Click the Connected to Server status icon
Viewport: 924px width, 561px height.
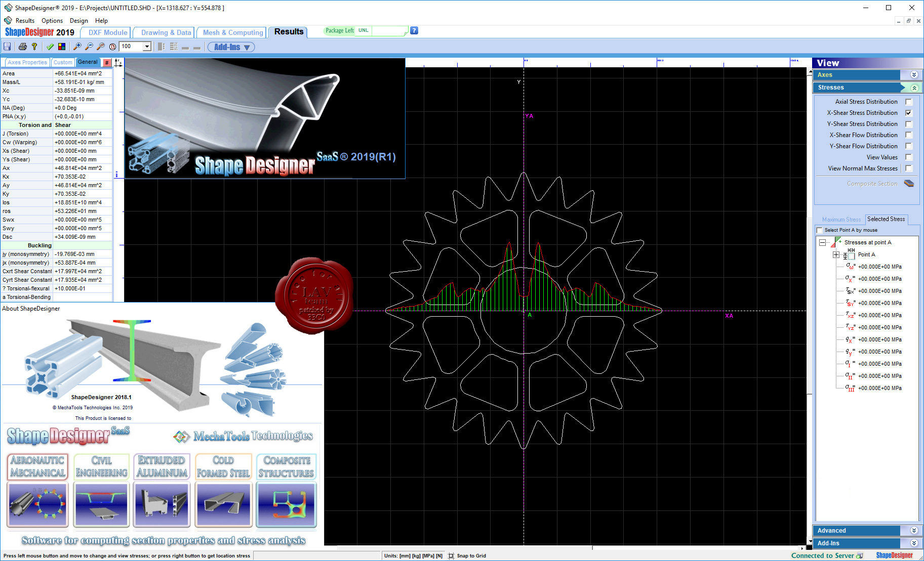point(859,555)
